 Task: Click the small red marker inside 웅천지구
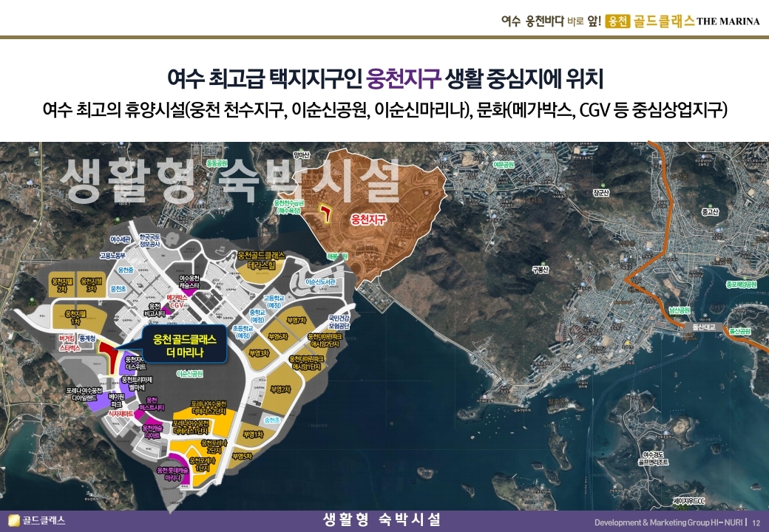[x=325, y=211]
